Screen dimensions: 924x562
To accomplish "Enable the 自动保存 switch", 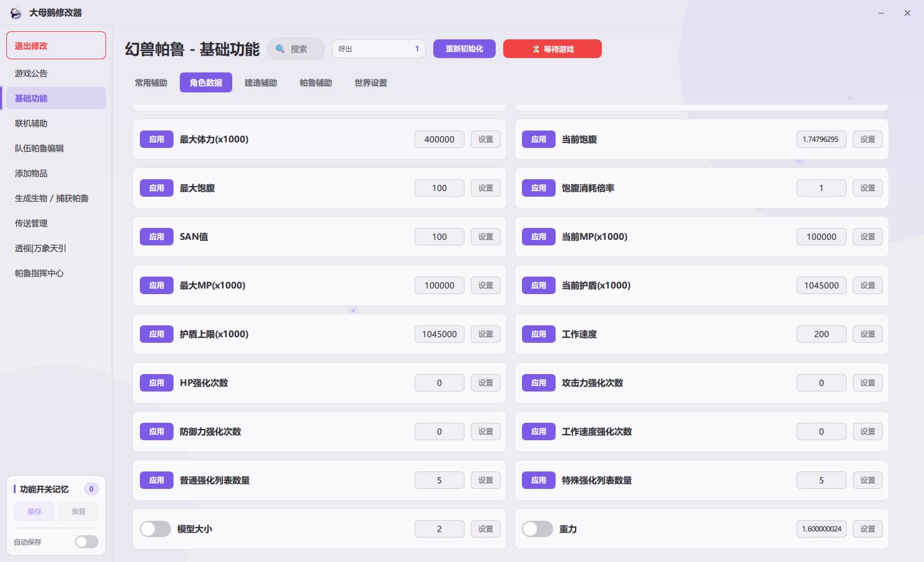I will coord(87,542).
